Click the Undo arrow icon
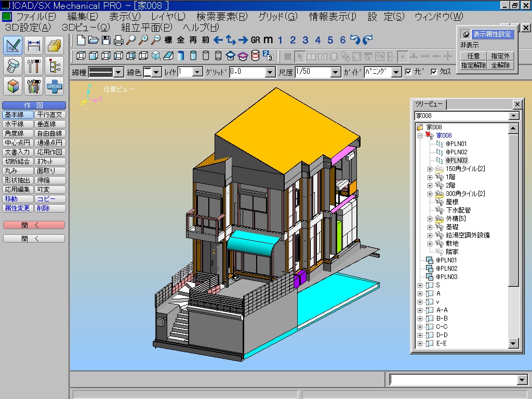This screenshot has height=399, width=532. click(x=355, y=40)
